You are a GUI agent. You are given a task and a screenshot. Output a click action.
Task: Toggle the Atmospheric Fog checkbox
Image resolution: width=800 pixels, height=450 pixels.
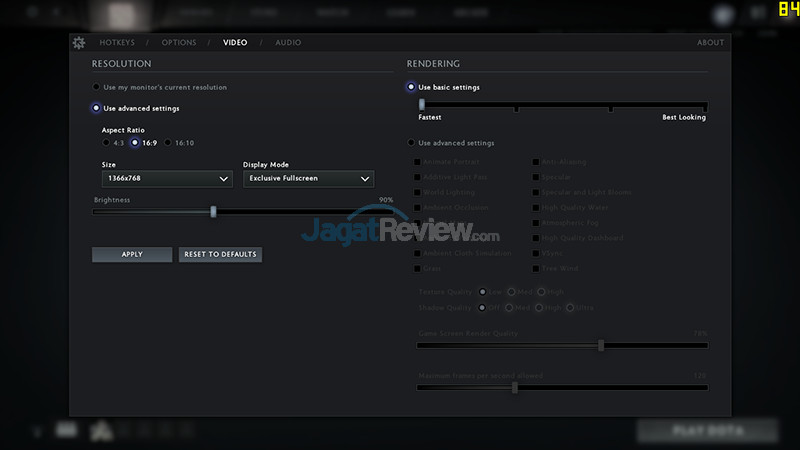(536, 223)
